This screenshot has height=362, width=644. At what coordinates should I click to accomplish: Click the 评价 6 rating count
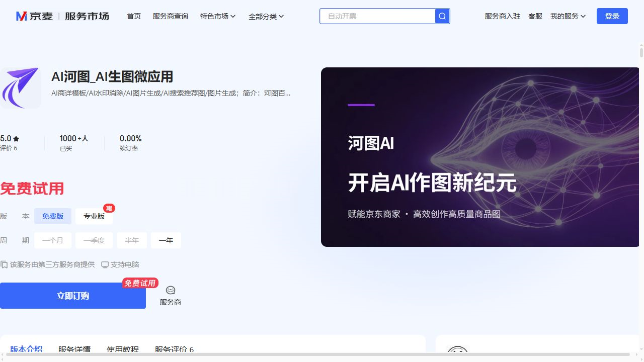(9, 148)
